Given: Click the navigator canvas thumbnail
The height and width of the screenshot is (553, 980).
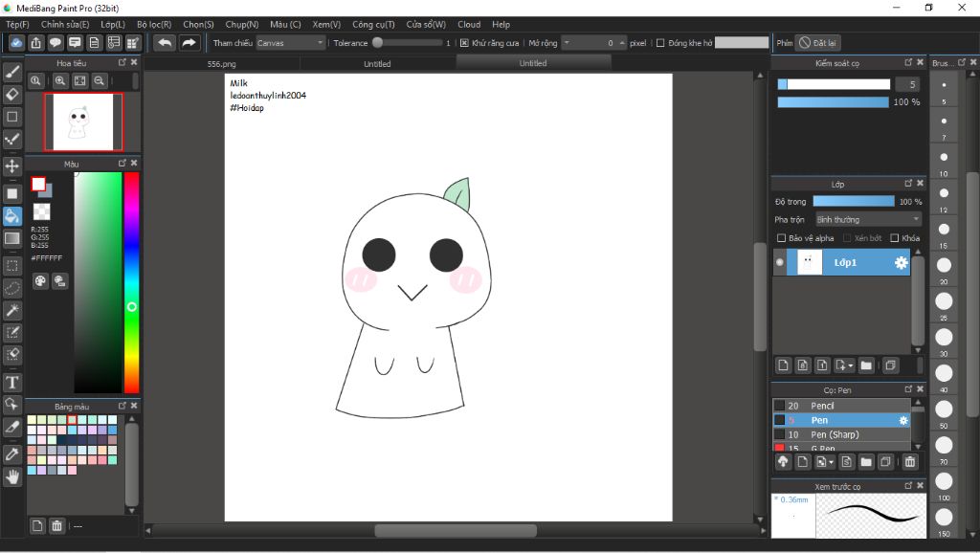Looking at the screenshot, I should [x=83, y=122].
